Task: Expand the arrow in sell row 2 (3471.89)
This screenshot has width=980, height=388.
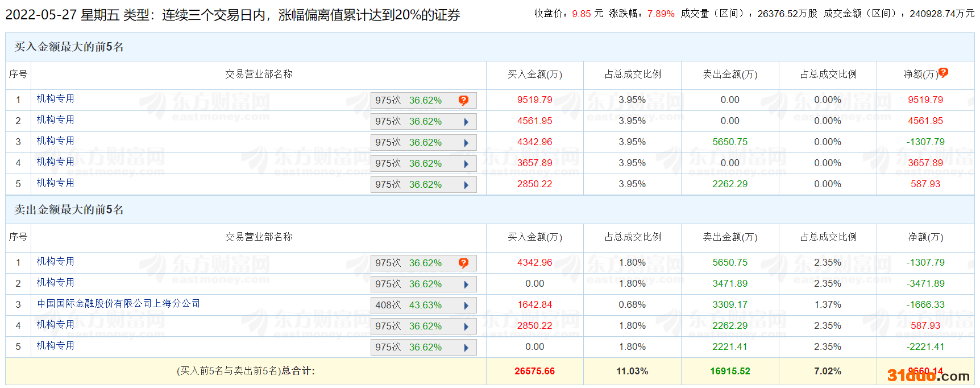Action: [466, 284]
